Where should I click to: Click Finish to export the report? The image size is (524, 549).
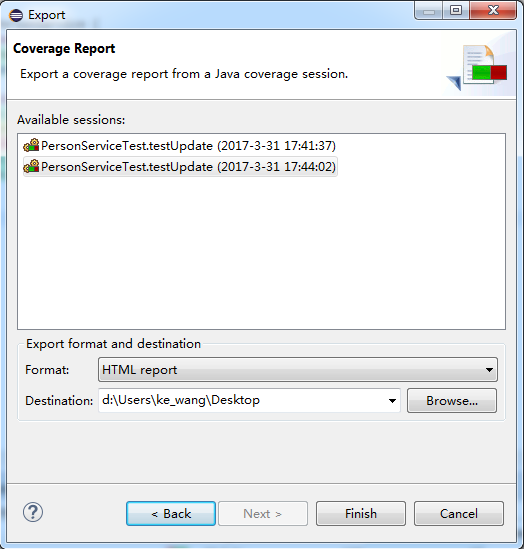tap(361, 514)
